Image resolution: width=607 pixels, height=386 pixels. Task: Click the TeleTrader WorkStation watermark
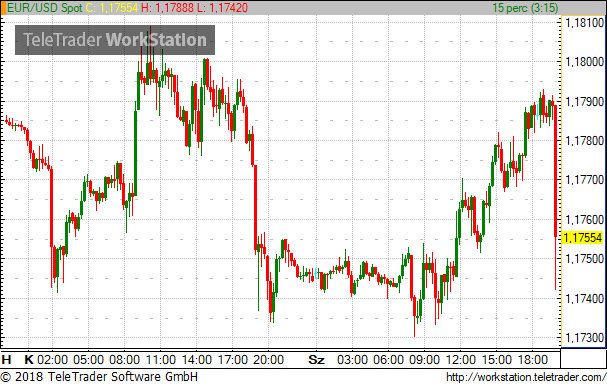click(x=115, y=40)
